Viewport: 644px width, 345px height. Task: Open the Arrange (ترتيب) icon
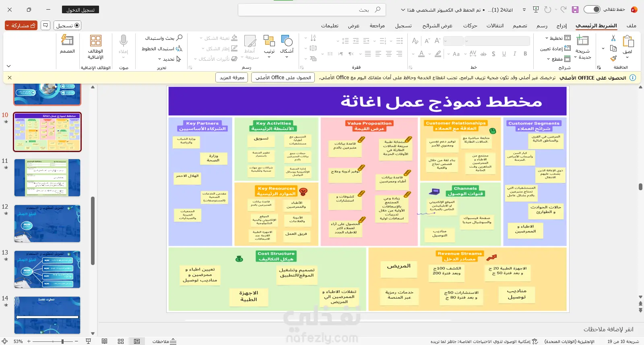(x=269, y=41)
